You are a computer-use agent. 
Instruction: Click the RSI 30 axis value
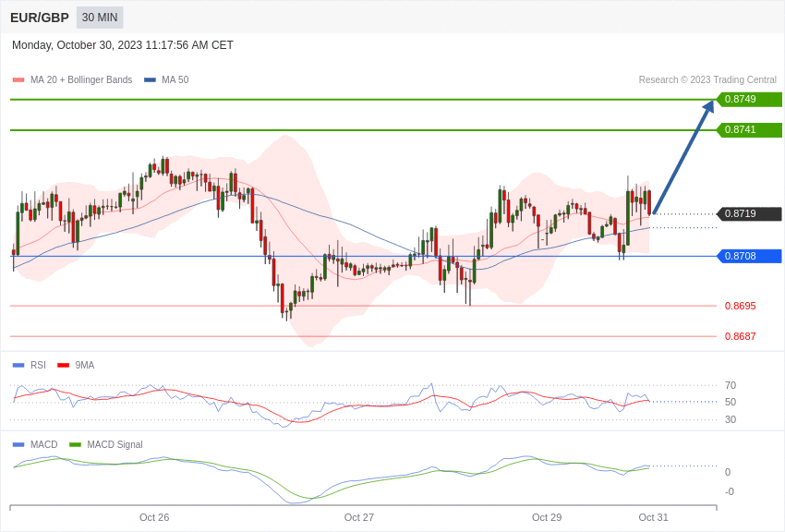point(731,419)
